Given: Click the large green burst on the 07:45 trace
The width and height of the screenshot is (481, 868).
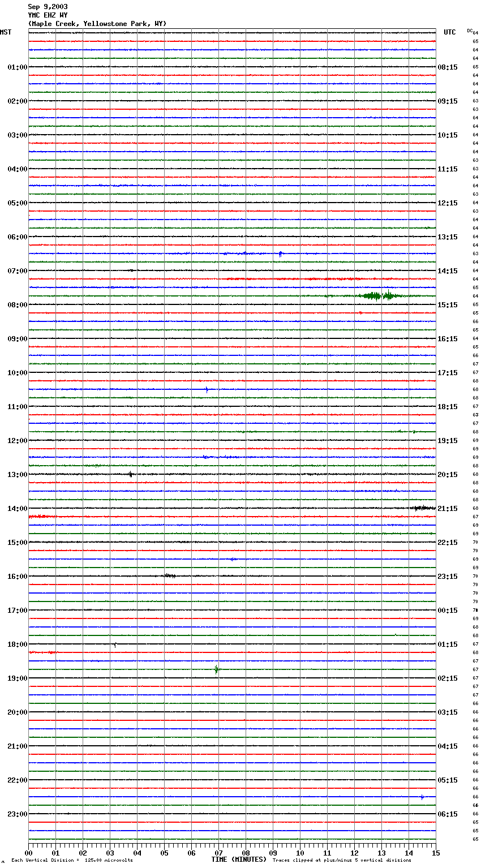Looking at the screenshot, I should (380, 295).
